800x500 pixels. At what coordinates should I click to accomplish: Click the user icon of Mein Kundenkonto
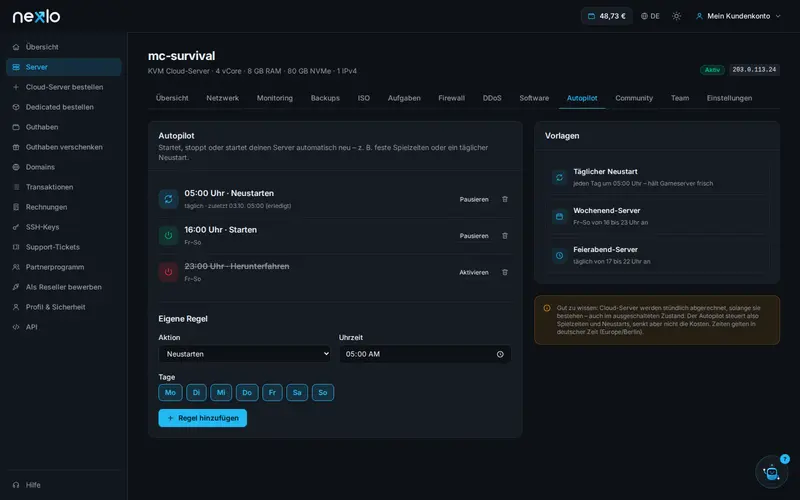coord(699,16)
